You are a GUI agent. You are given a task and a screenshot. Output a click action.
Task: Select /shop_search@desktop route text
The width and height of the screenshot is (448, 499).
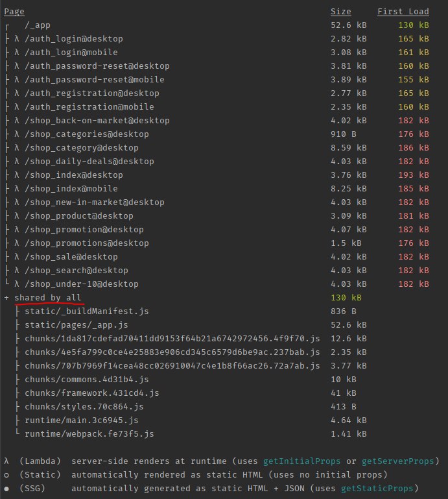point(77,271)
